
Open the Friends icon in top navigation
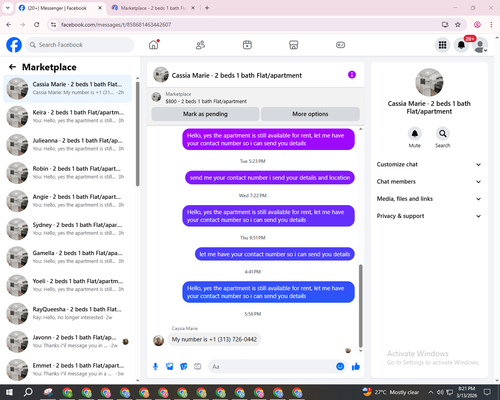click(200, 45)
